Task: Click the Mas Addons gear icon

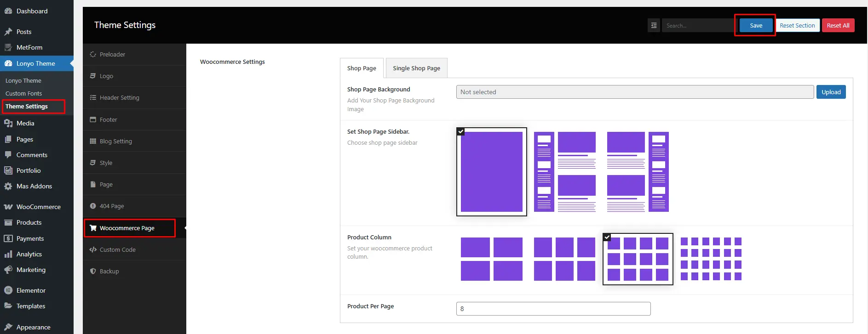Action: click(8, 186)
